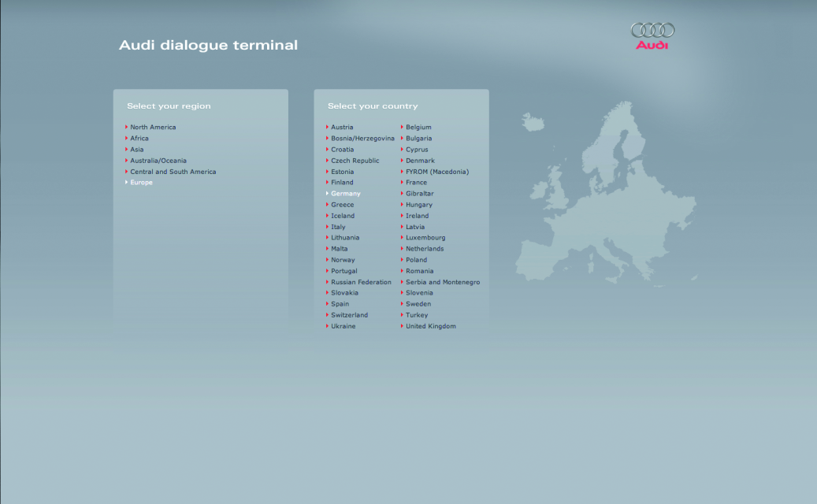Select Sweden

point(418,304)
